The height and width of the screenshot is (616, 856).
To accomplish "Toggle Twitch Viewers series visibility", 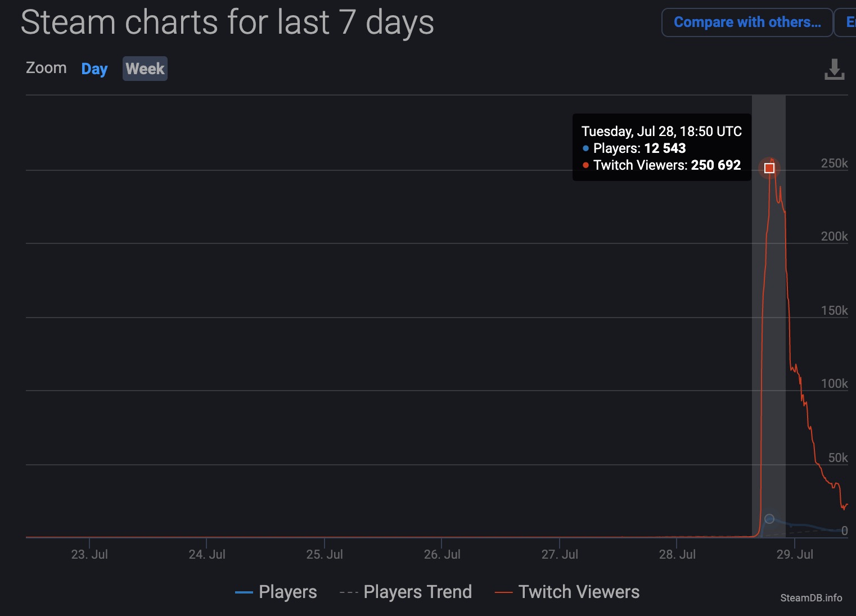I will [567, 592].
